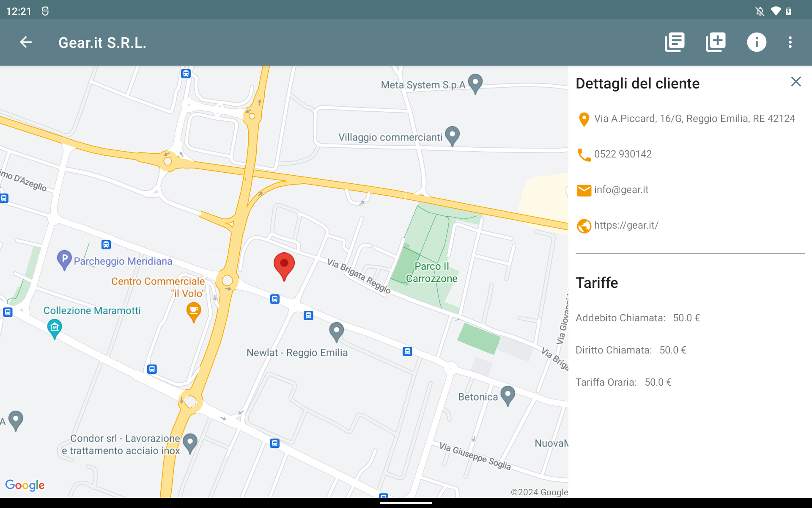Tap the info@gear.it email address

pyautogui.click(x=621, y=190)
